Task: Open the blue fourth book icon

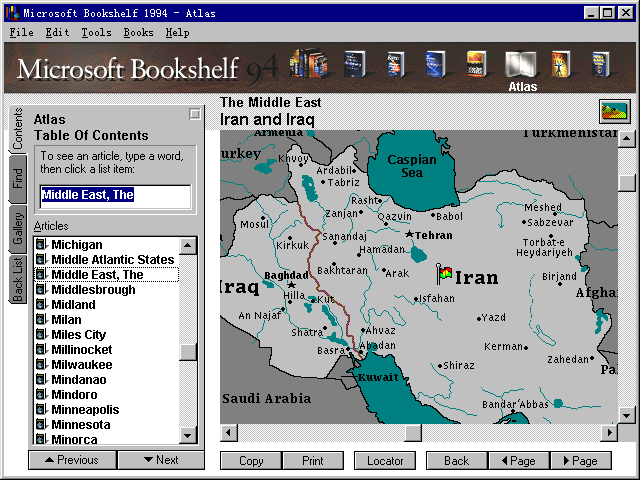Action: [x=435, y=64]
